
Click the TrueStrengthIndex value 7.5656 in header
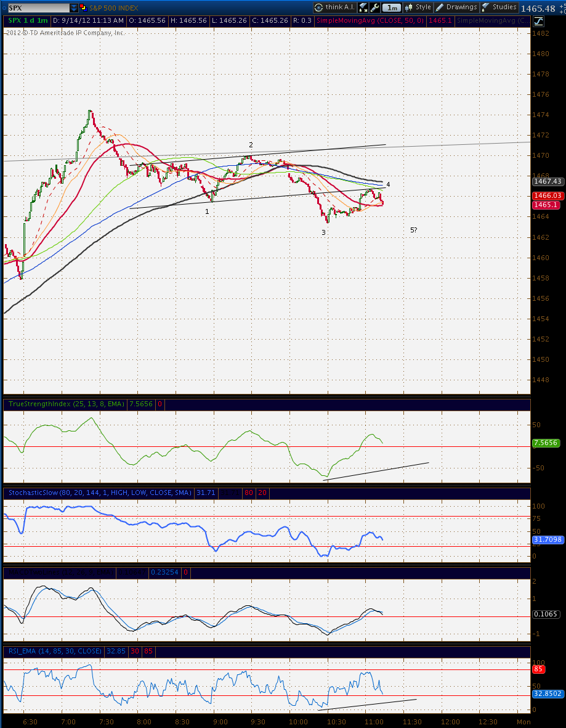point(140,404)
